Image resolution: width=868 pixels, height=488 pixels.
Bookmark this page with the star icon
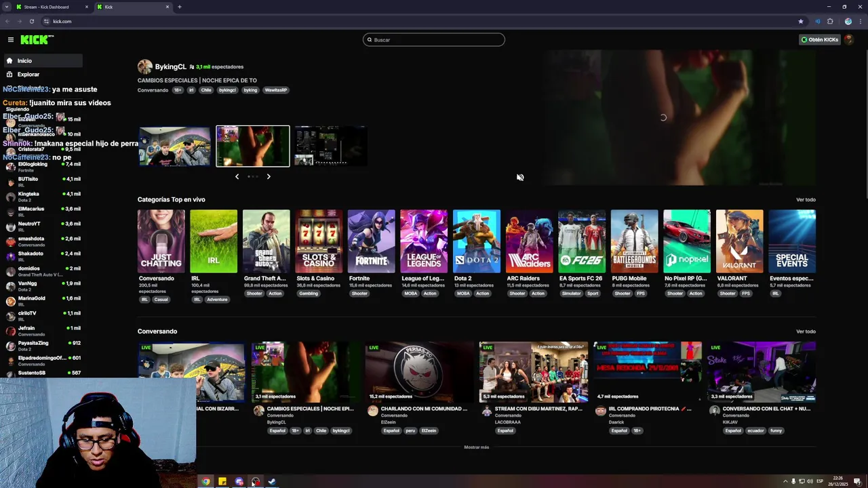coord(801,21)
